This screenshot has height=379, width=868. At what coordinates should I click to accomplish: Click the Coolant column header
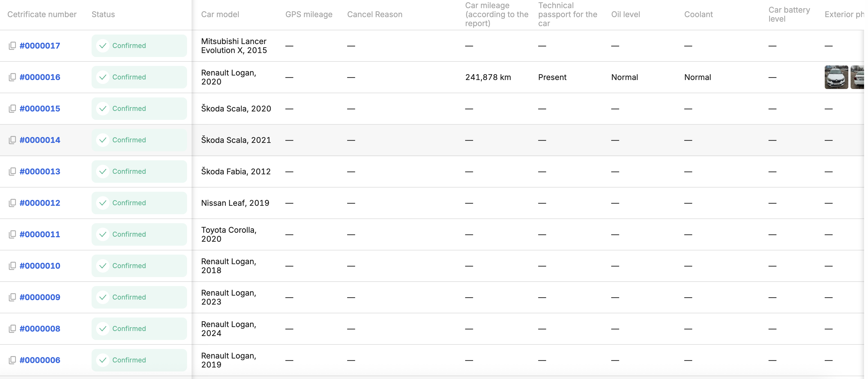698,15
